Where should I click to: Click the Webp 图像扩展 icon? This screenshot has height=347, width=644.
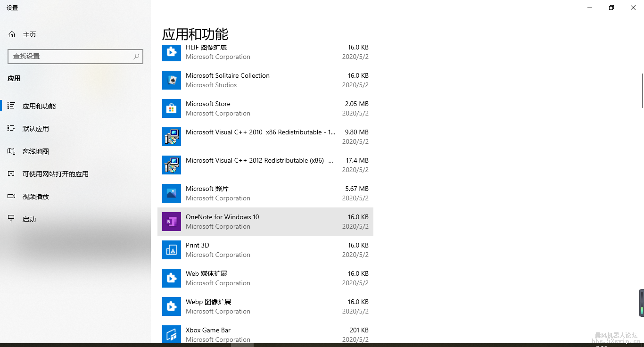pyautogui.click(x=172, y=306)
